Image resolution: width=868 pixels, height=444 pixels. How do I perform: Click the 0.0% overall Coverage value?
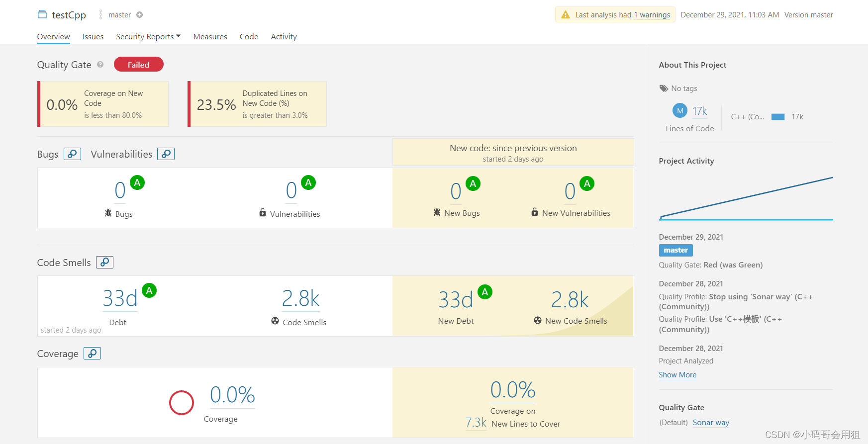(x=232, y=395)
